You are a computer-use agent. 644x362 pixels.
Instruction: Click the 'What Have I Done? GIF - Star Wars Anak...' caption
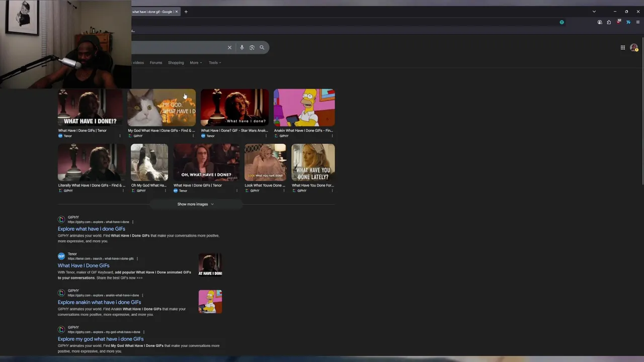234,130
